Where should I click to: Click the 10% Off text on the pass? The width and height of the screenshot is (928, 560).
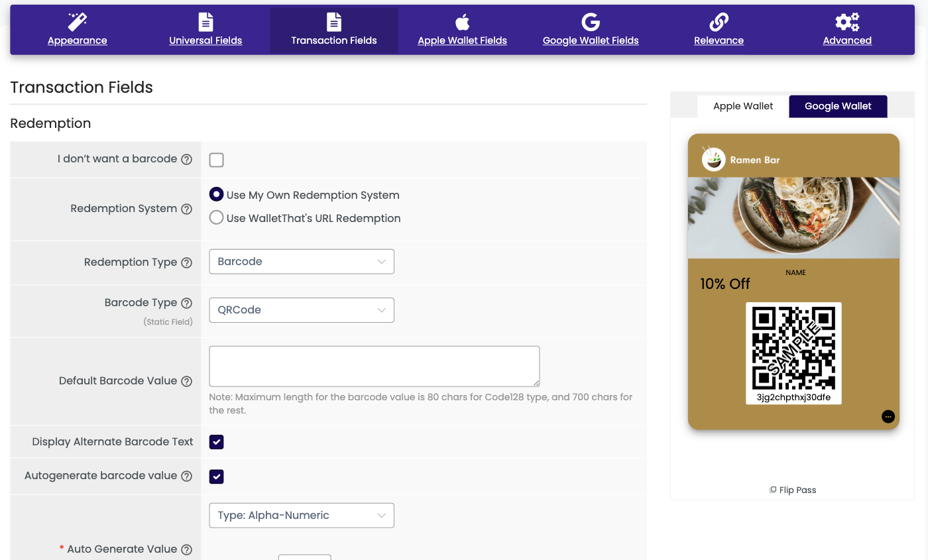(x=725, y=284)
